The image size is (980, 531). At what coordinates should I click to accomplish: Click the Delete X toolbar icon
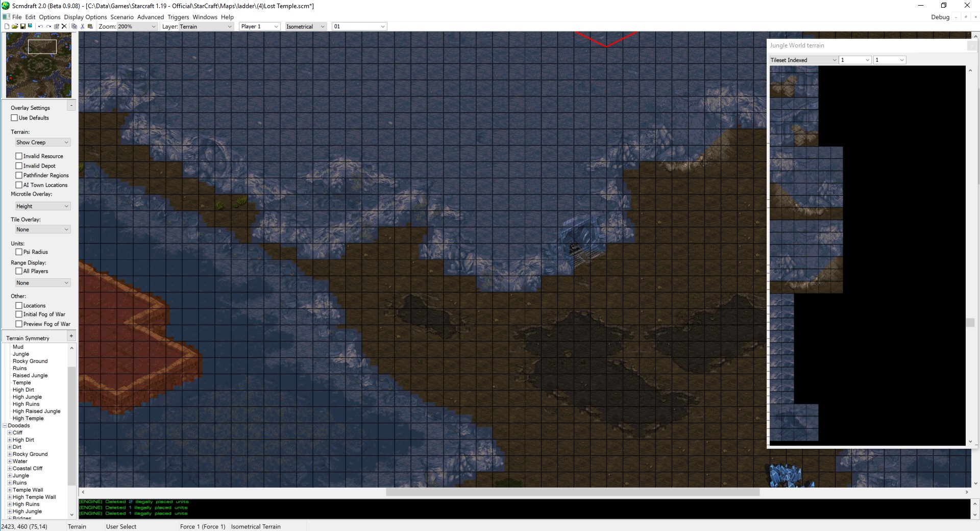[x=64, y=27]
